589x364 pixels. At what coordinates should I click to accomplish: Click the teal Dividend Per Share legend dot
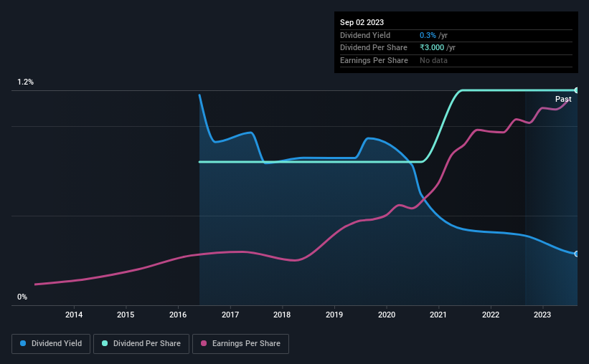105,343
